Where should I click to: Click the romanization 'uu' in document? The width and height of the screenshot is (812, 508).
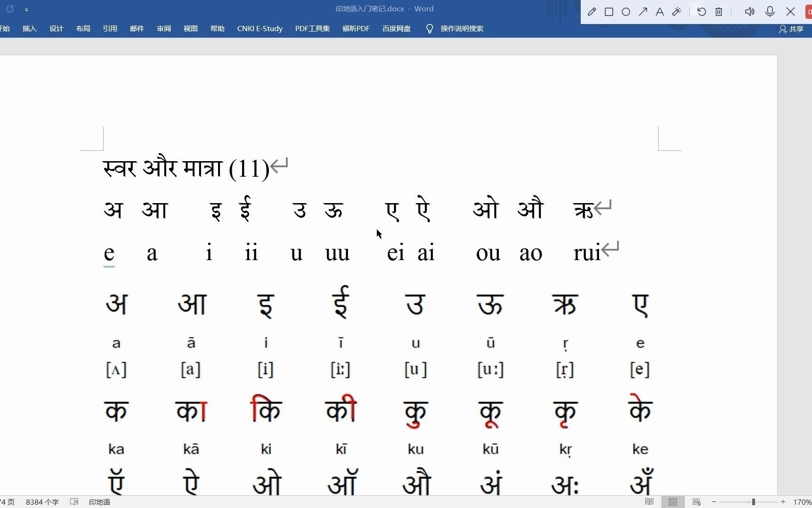pyautogui.click(x=337, y=254)
